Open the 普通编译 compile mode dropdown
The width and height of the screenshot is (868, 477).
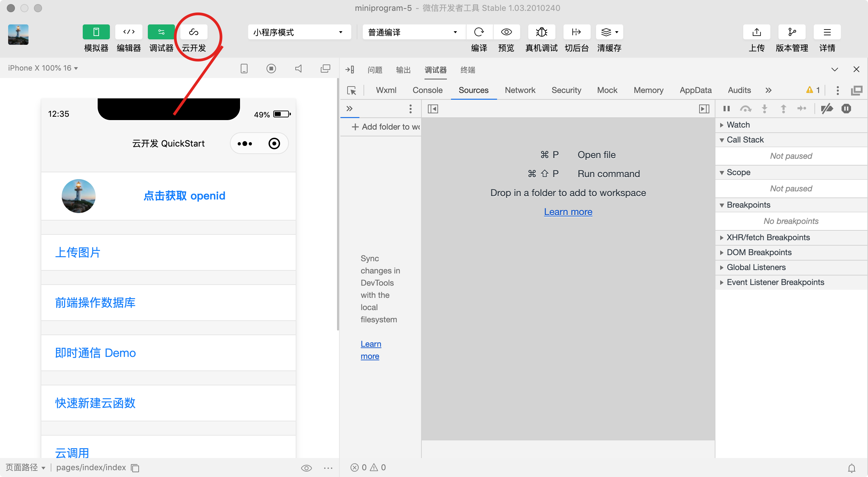414,32
